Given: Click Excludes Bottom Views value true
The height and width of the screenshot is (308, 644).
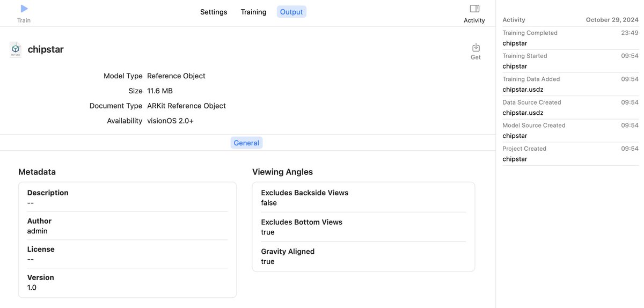Looking at the screenshot, I should click(x=268, y=232).
